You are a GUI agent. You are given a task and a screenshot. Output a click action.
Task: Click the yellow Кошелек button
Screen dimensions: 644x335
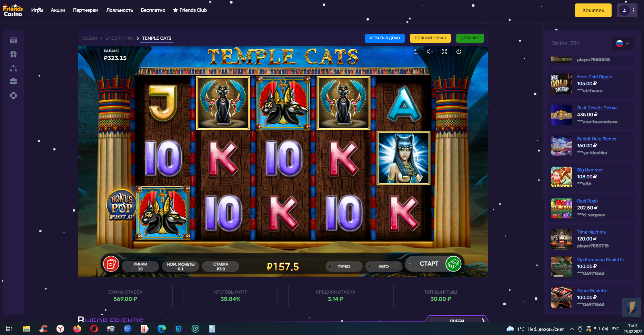[x=593, y=10]
